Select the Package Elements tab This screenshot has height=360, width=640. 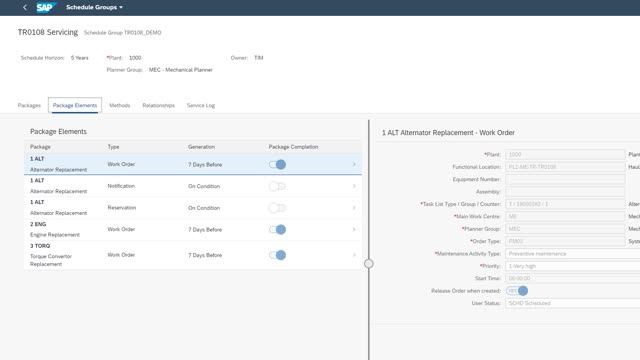(75, 105)
